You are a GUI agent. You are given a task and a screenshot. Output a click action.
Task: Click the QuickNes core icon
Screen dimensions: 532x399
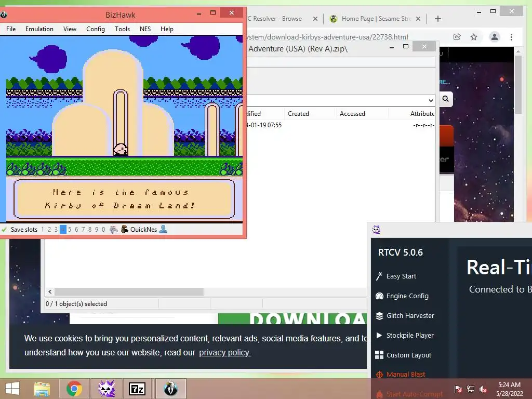click(x=125, y=229)
